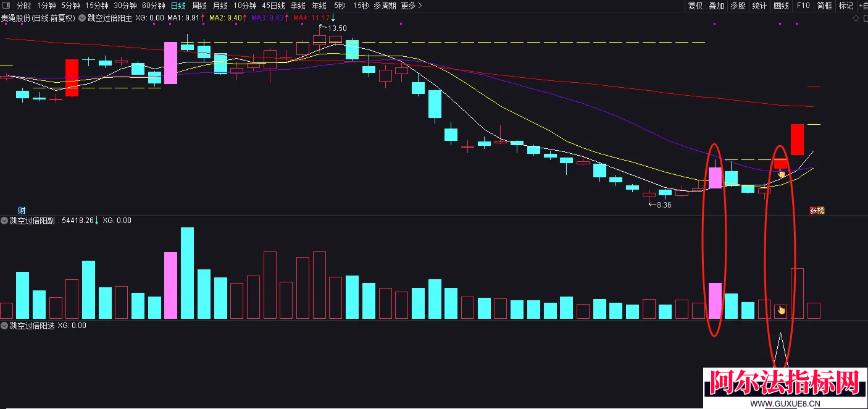Click the 涨榜 badge below the last candle

(x=817, y=210)
